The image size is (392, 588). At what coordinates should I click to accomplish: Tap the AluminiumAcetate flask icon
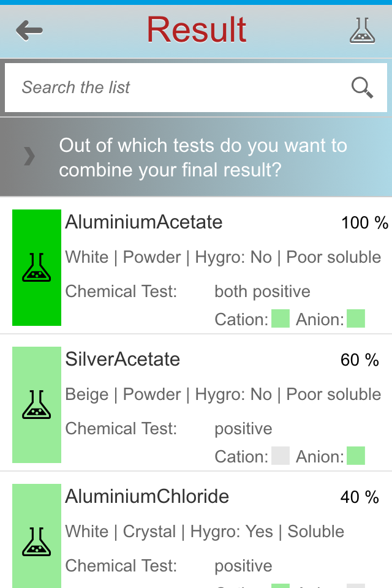coord(37,268)
